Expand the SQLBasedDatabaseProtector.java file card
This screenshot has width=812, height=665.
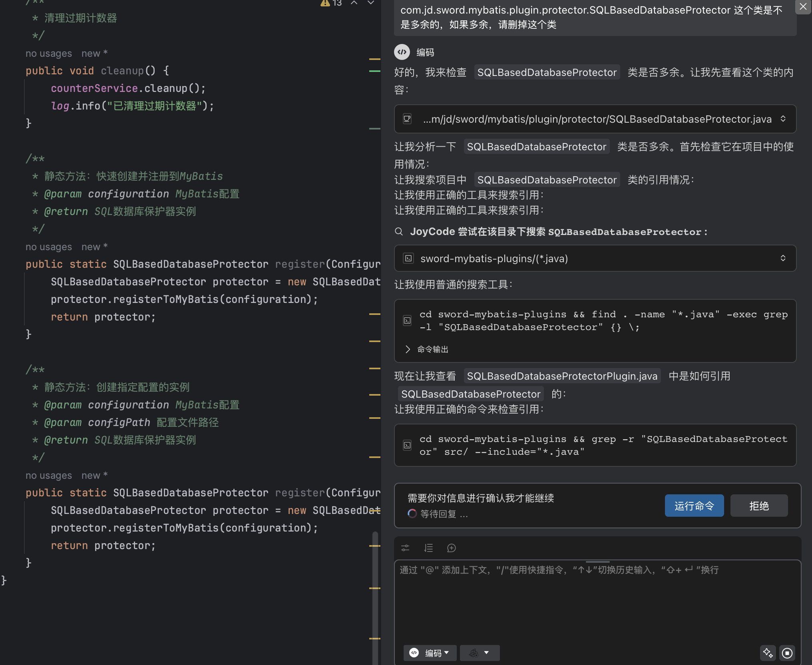pos(783,119)
